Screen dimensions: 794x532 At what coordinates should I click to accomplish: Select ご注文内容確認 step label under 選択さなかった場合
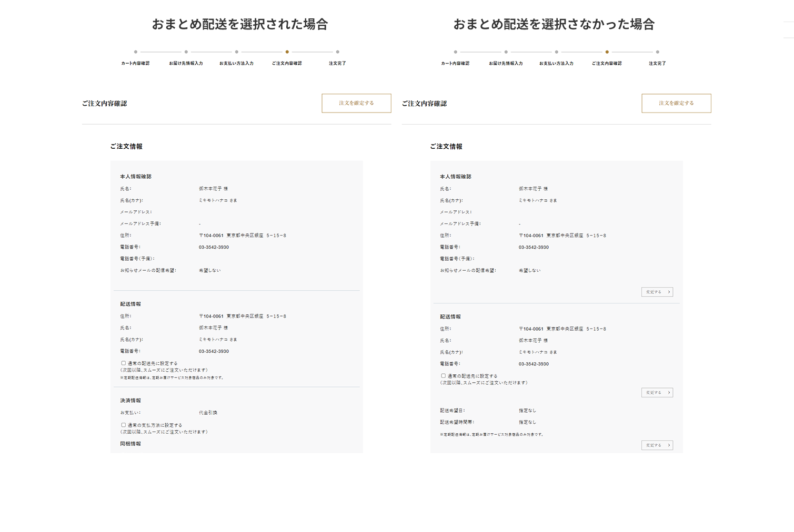click(x=607, y=64)
